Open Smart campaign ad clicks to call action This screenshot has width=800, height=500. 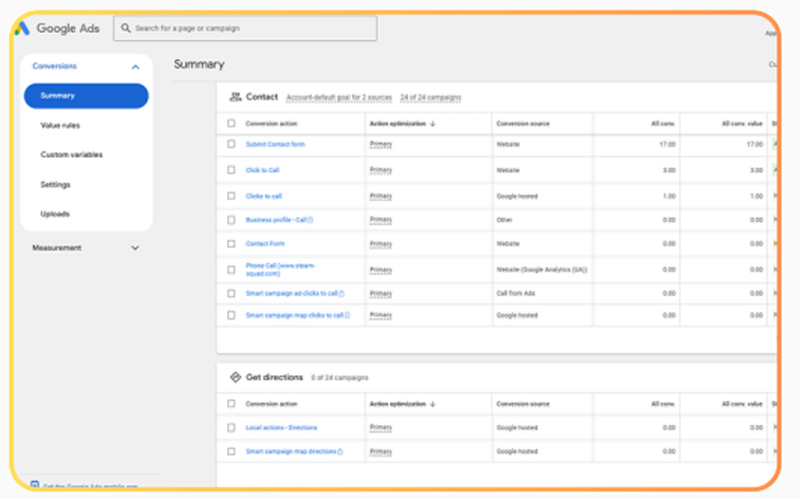pyautogui.click(x=291, y=293)
